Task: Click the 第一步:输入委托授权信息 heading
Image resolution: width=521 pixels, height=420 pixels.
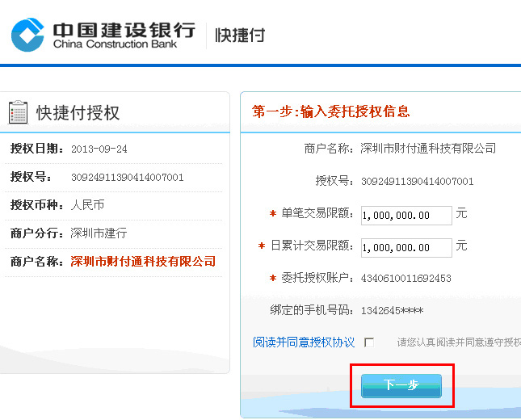Action: pos(331,111)
